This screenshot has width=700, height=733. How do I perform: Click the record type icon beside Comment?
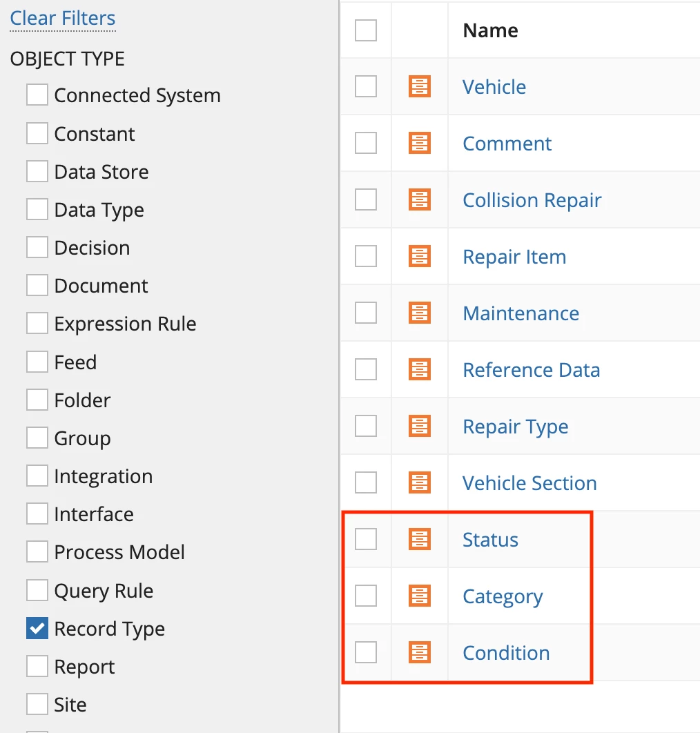tap(420, 143)
